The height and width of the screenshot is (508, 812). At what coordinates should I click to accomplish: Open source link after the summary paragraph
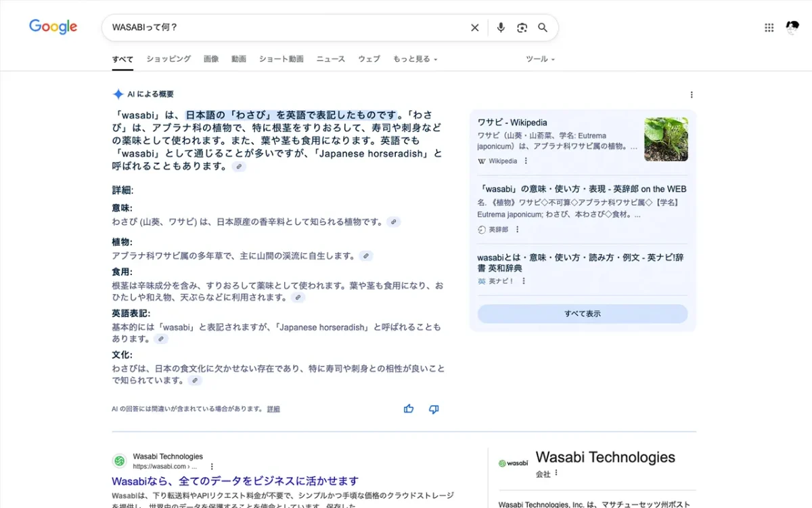239,167
